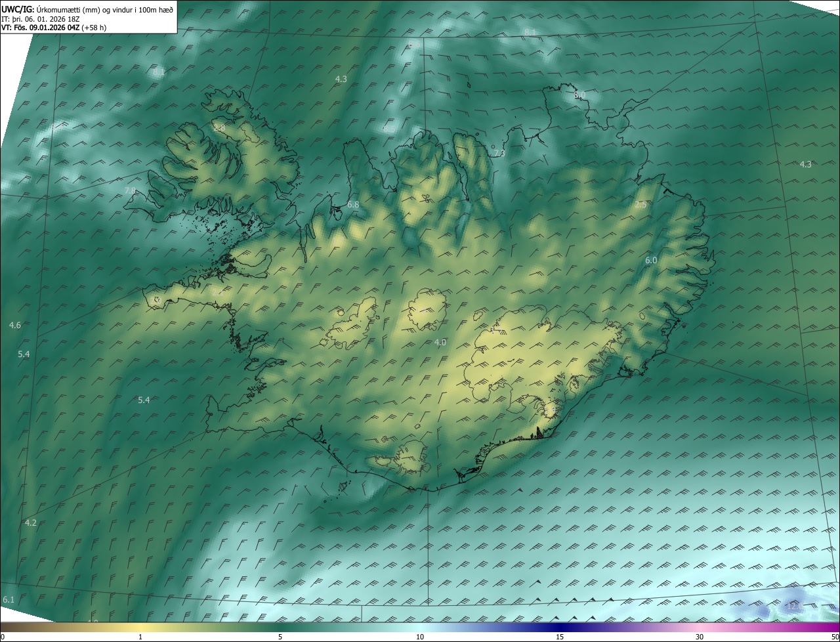Click the 2.5 value label on the map
Image resolution: width=840 pixels, height=642 pixels.
click(x=640, y=205)
